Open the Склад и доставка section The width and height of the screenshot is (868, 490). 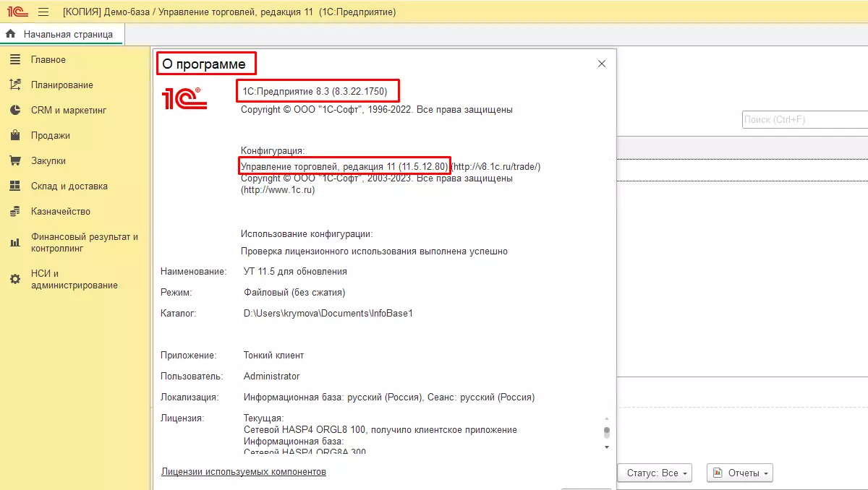[x=69, y=186]
